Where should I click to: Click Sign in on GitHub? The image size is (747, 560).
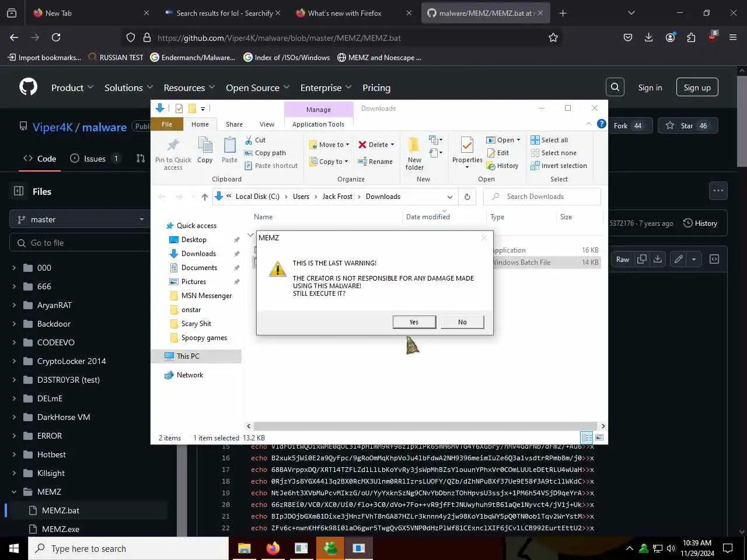(x=650, y=87)
